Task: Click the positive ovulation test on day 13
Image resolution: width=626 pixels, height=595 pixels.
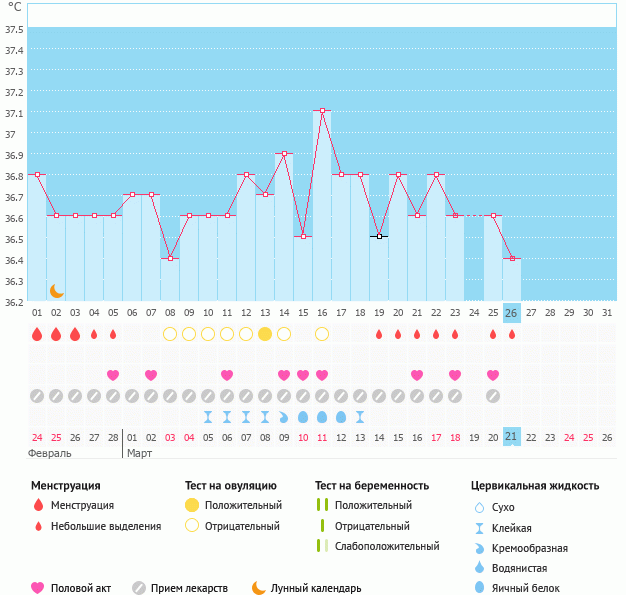Action: 265,334
